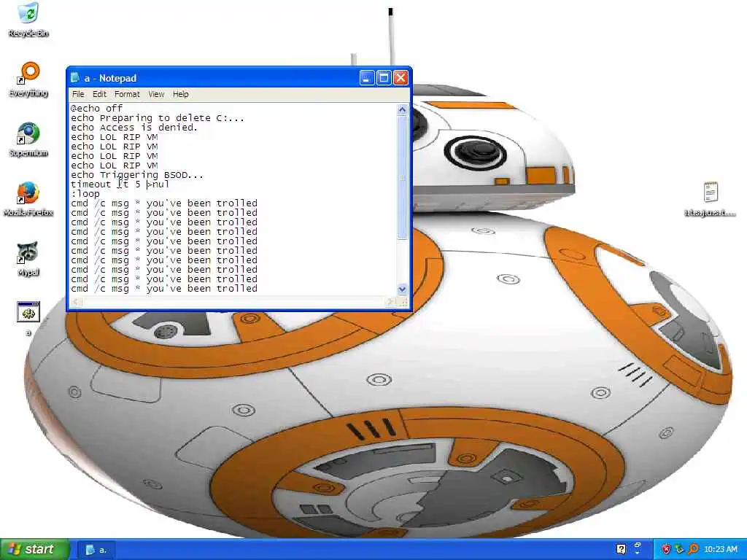
Task: Minimize the Notepad window
Action: (x=366, y=77)
